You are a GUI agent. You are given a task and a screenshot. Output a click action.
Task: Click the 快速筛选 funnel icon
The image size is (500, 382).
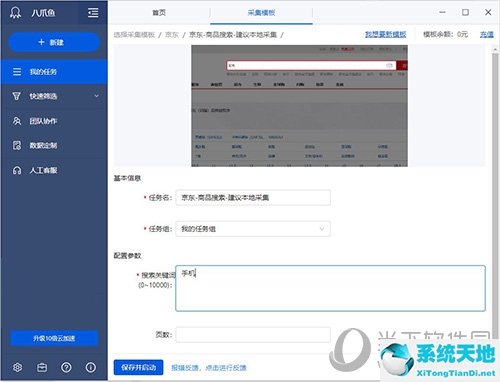(x=16, y=96)
